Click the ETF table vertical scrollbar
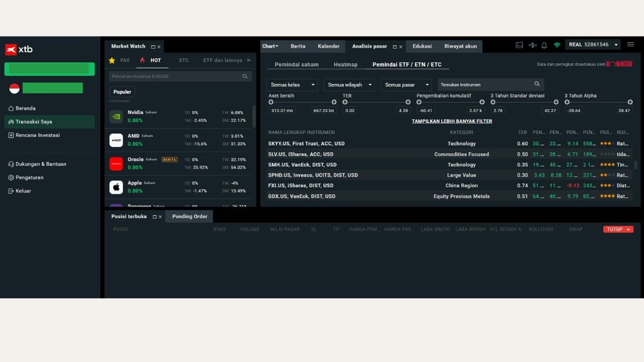The image size is (644, 362). tap(636, 165)
